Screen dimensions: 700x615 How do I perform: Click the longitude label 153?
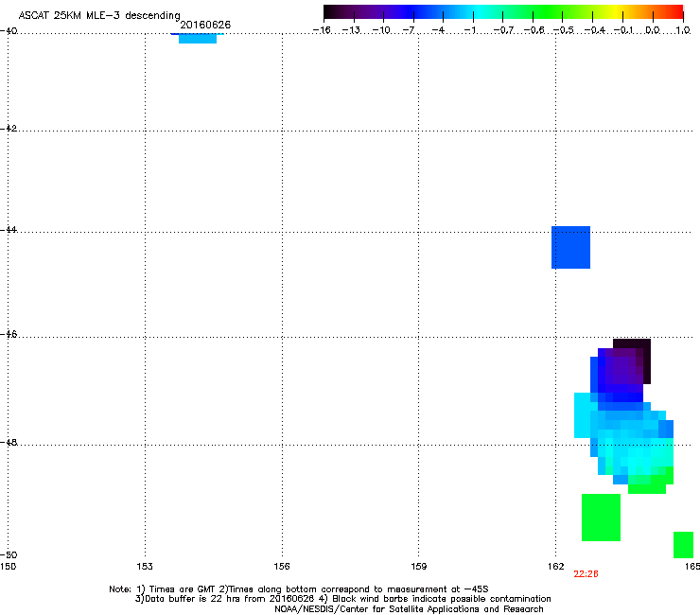(x=145, y=567)
